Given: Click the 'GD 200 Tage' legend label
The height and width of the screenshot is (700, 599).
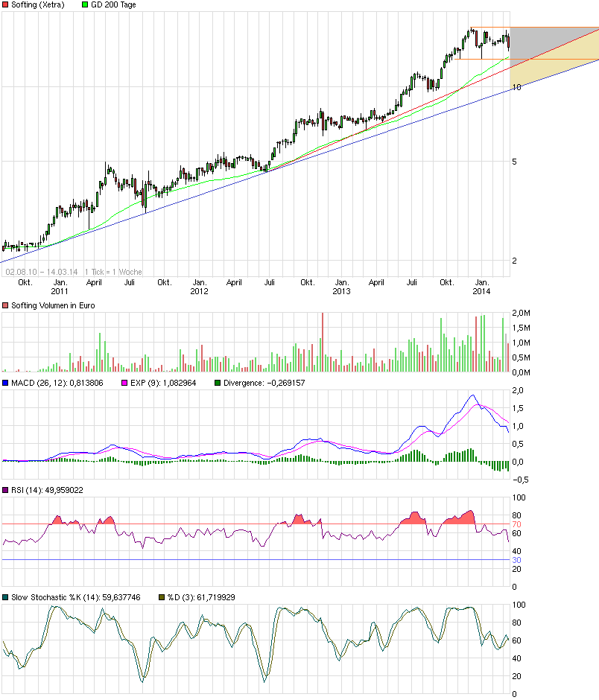Looking at the screenshot, I should coord(113,5).
